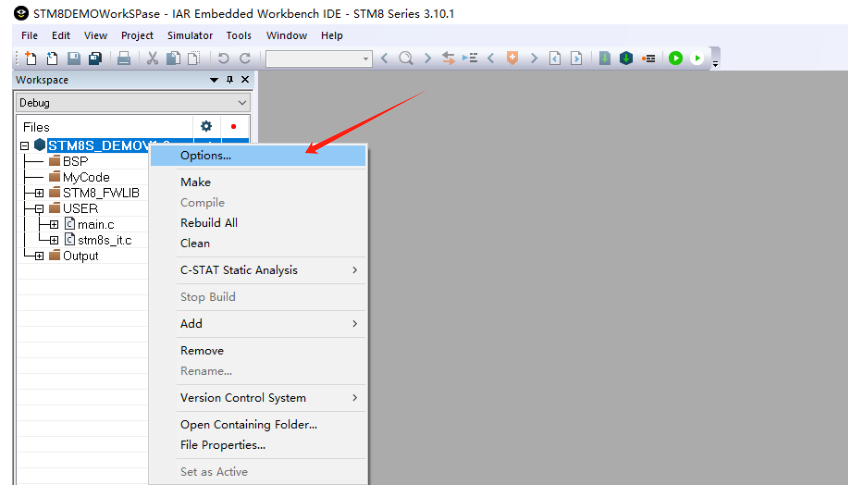Viewport: 848px width, 485px height.
Task: Open the Edit menu
Action: coord(61,36)
